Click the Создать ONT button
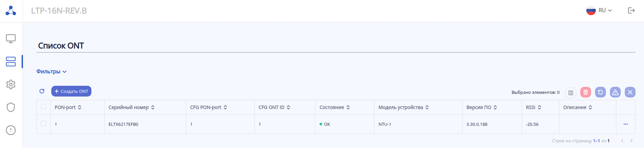 pyautogui.click(x=71, y=91)
